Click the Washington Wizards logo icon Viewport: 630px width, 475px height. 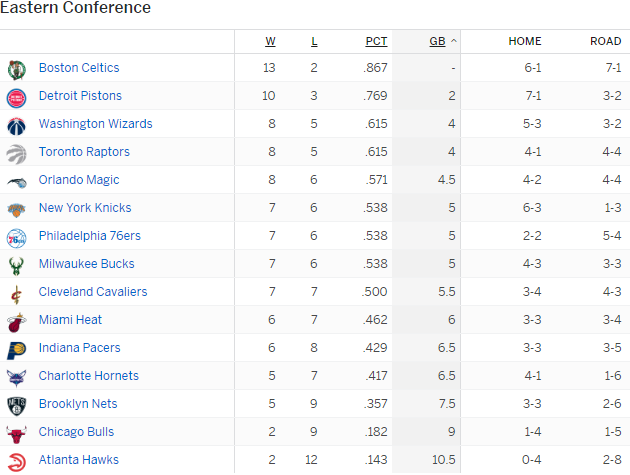tap(16, 125)
